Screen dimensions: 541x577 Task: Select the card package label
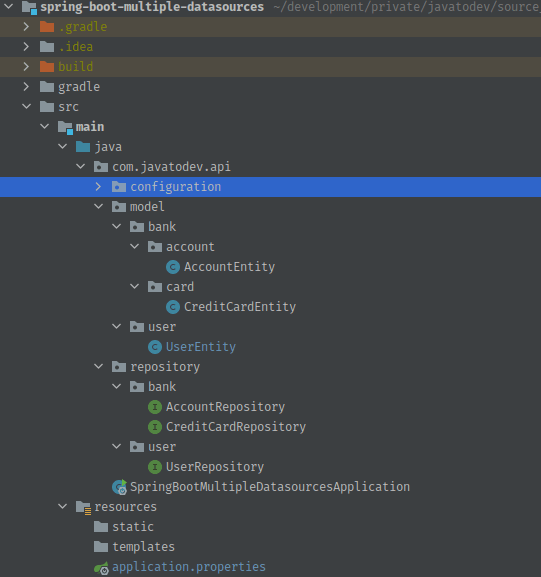[180, 287]
